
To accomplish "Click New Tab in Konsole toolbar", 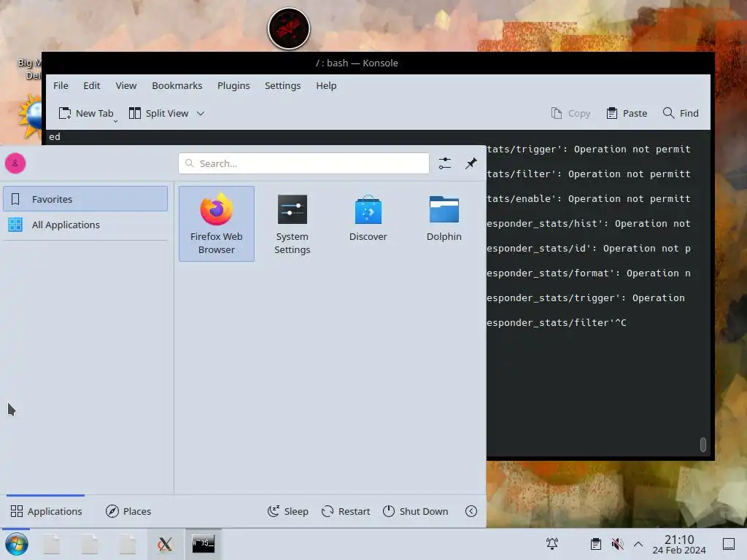I will point(86,113).
